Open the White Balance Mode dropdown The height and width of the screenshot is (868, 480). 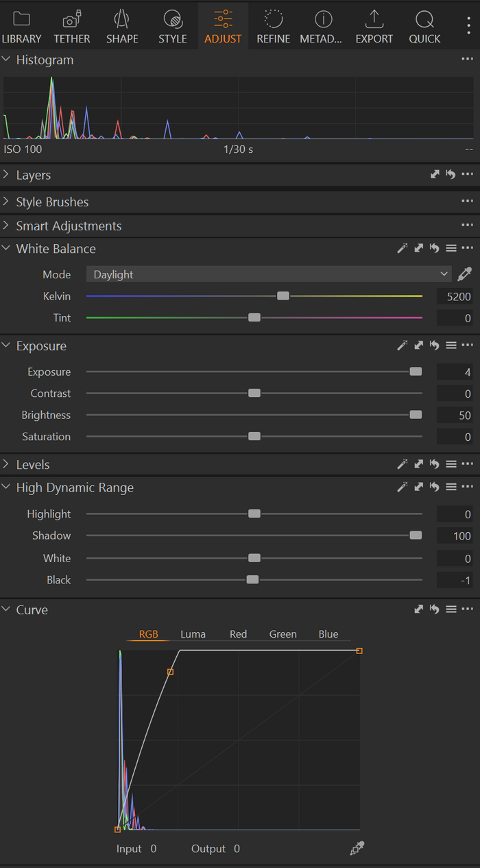click(x=268, y=274)
